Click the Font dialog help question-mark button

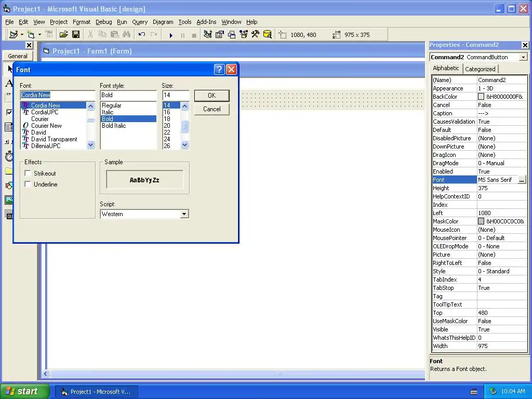tap(220, 70)
